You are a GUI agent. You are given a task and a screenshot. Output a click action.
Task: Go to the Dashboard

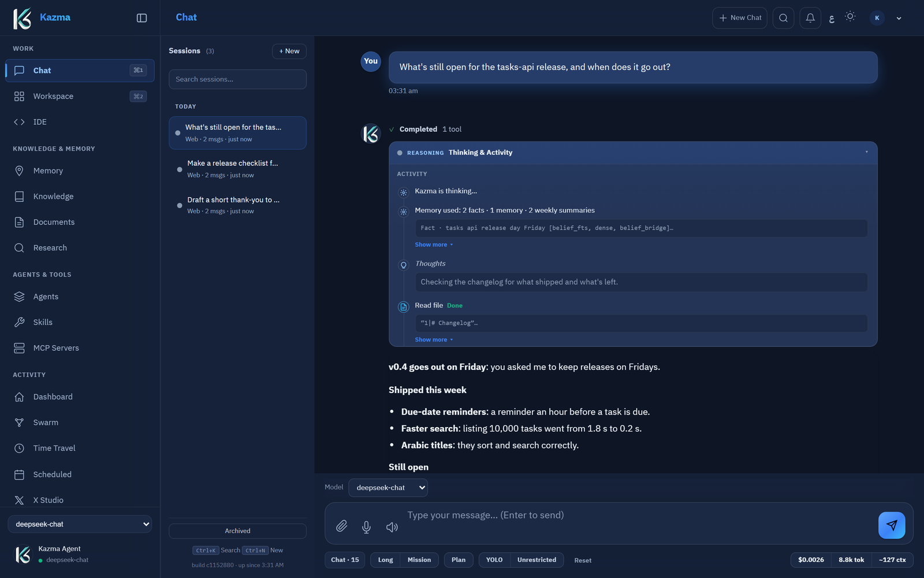click(x=80, y=397)
